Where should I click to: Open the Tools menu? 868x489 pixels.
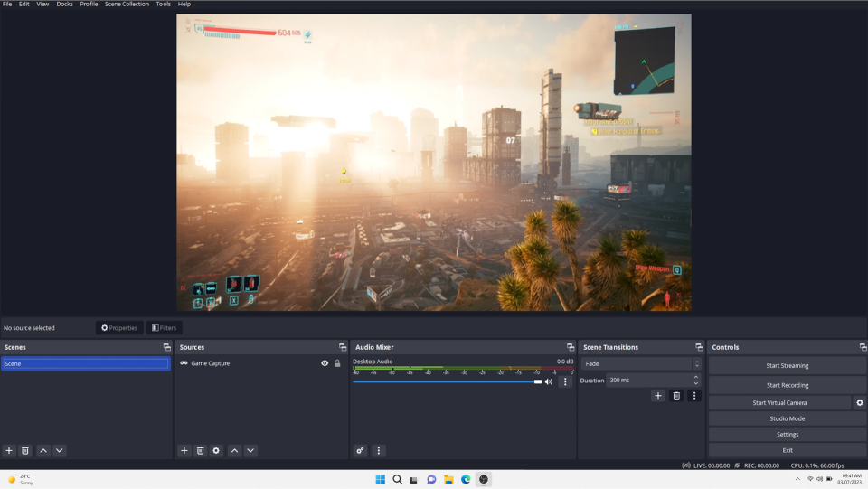[x=163, y=5]
